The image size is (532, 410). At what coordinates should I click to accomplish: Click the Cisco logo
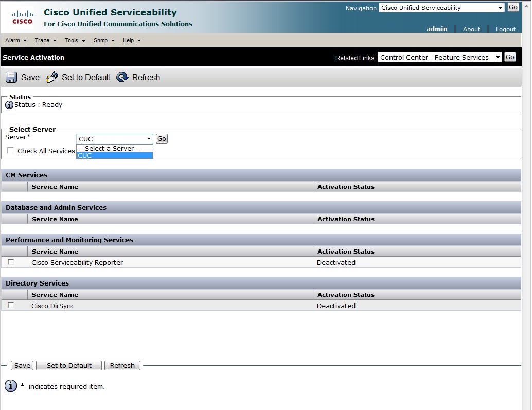click(x=22, y=17)
